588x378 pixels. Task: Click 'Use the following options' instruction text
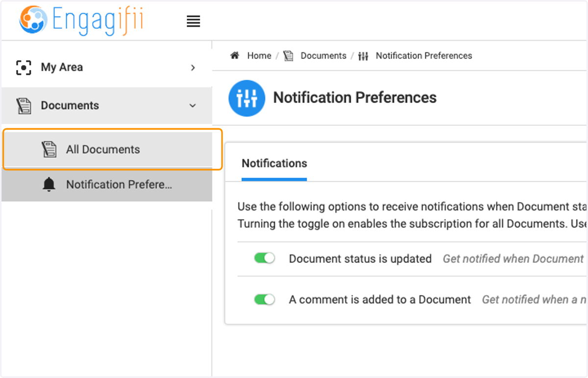412,207
